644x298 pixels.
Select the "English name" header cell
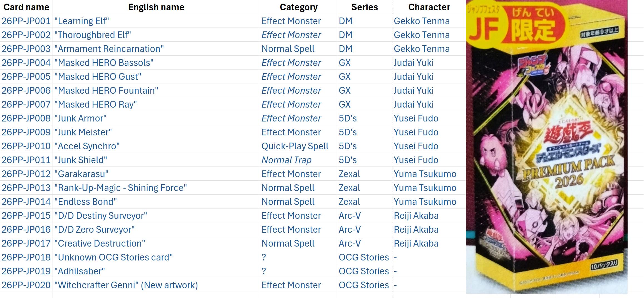[156, 7]
